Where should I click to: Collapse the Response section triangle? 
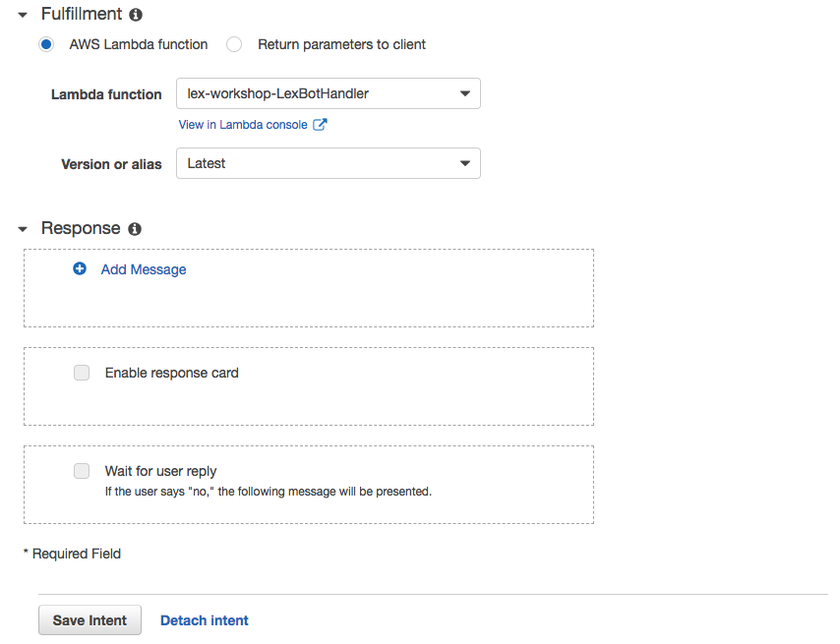[23, 229]
